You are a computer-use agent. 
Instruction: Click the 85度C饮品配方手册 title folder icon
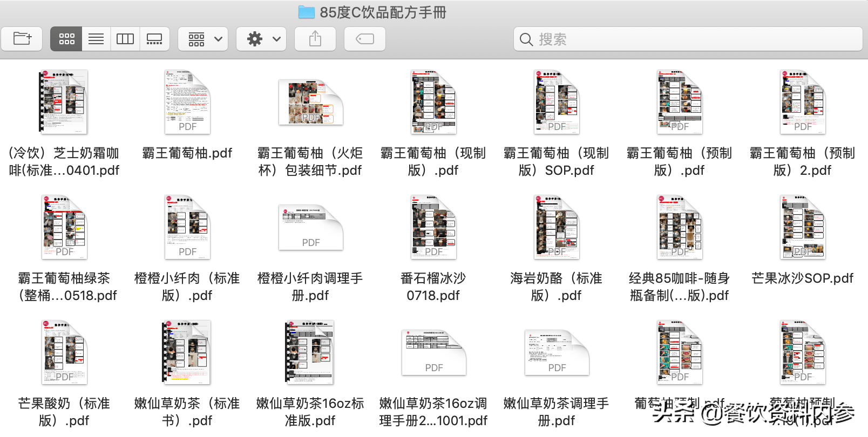point(307,12)
